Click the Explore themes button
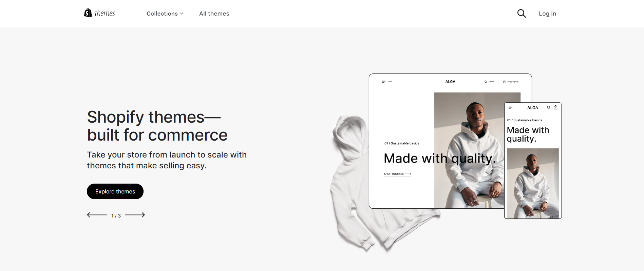Image resolution: width=644 pixels, height=271 pixels. pos(115,191)
